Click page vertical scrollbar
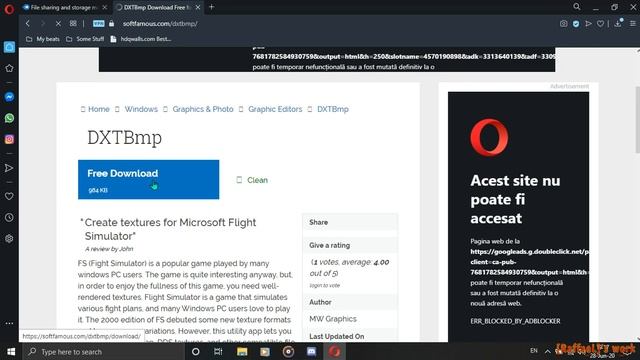This screenshot has height=360, width=640. tap(638, 120)
